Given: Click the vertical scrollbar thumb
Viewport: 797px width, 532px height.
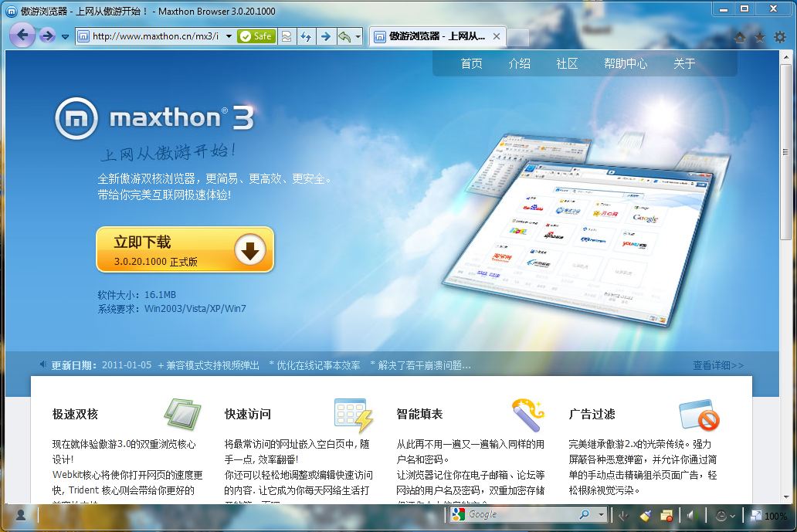Looking at the screenshot, I should coord(786,151).
